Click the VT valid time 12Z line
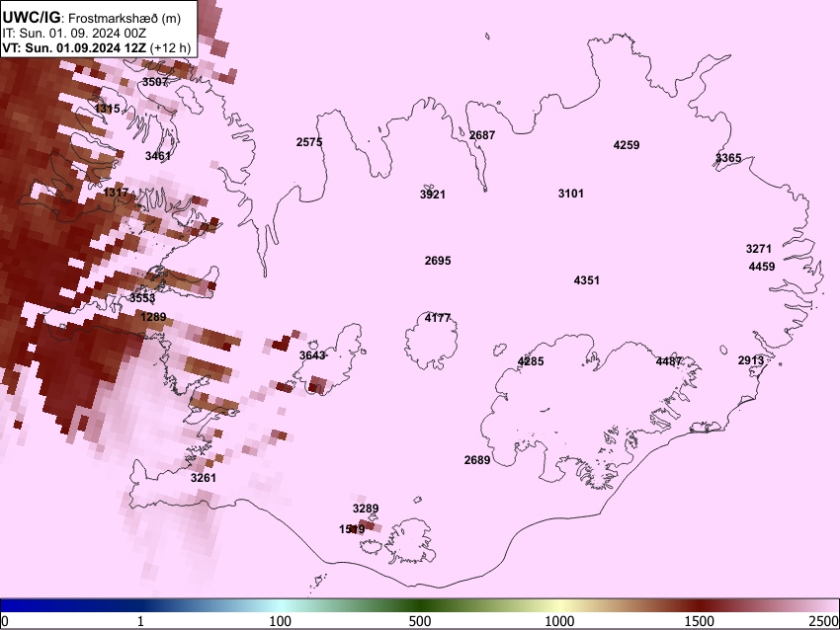The image size is (840, 630). (97, 47)
